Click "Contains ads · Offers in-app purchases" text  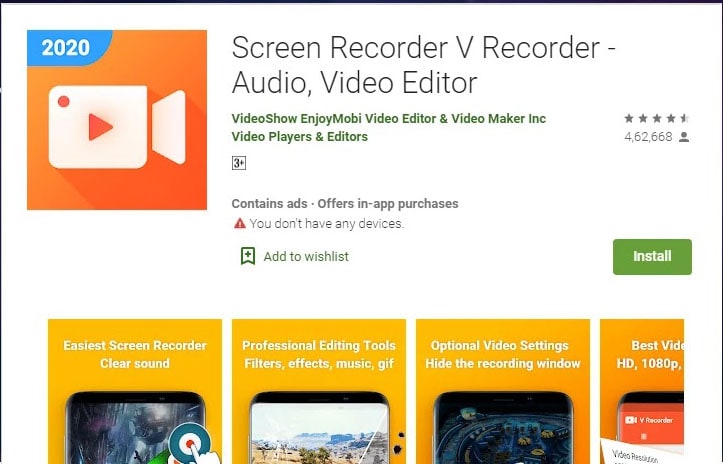(x=345, y=203)
